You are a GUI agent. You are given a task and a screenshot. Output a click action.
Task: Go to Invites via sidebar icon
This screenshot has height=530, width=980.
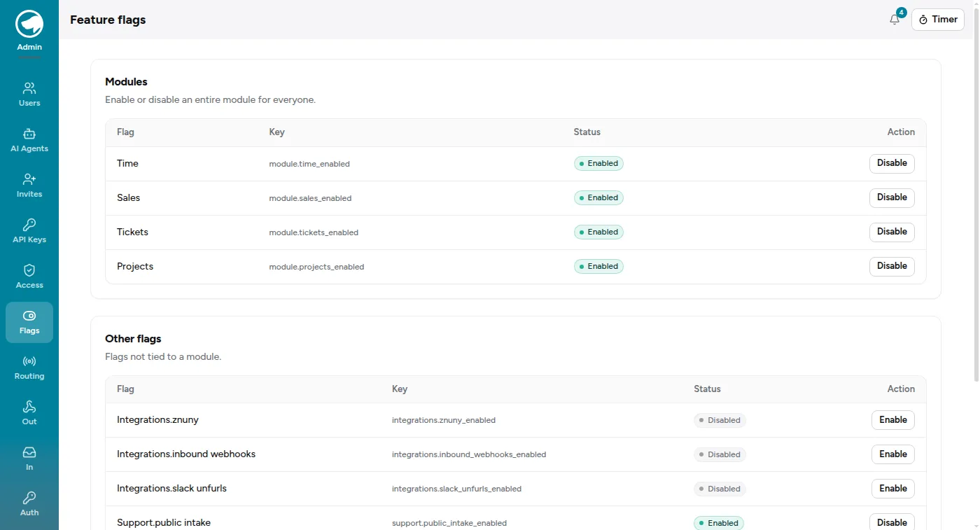coord(29,179)
